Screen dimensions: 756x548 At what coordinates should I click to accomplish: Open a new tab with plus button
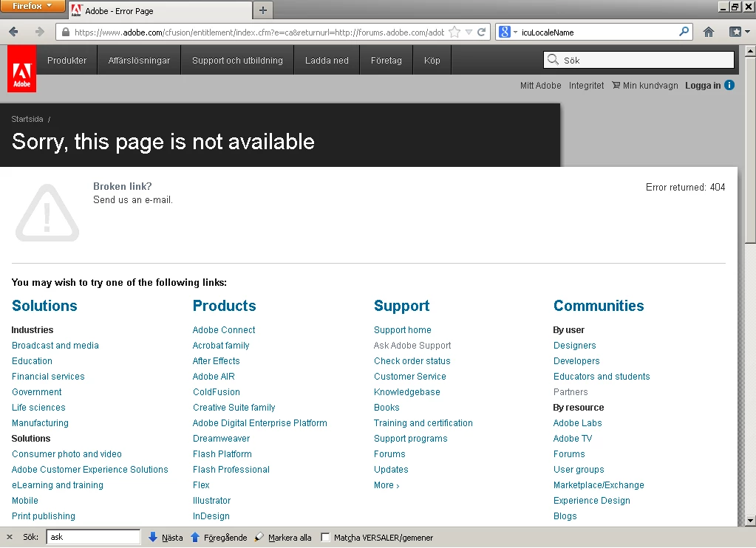tap(263, 10)
